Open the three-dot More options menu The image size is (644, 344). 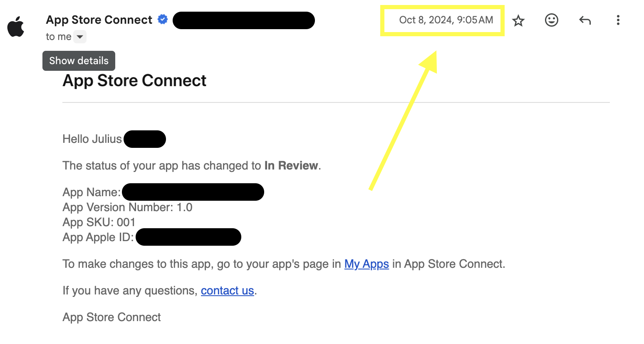pyautogui.click(x=618, y=20)
